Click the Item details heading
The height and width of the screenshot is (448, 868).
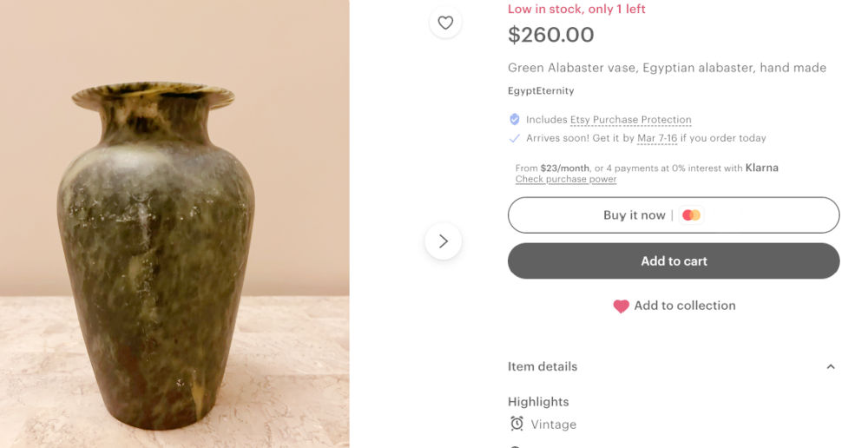tap(542, 366)
